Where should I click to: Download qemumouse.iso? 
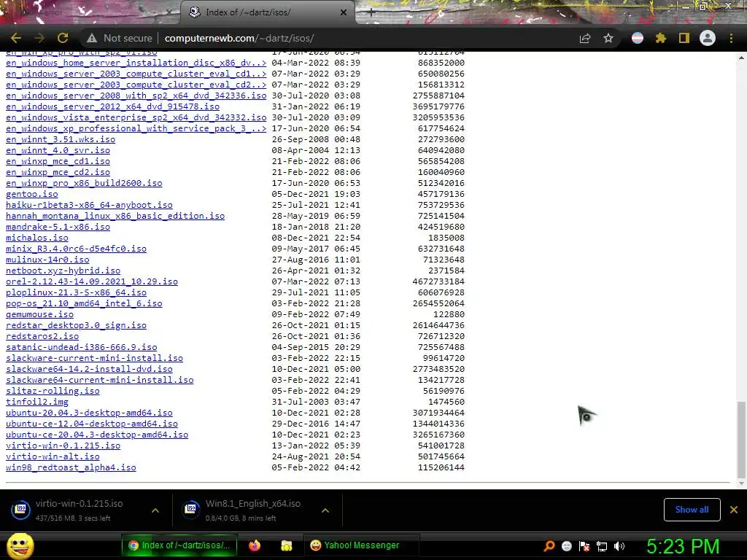click(x=39, y=315)
